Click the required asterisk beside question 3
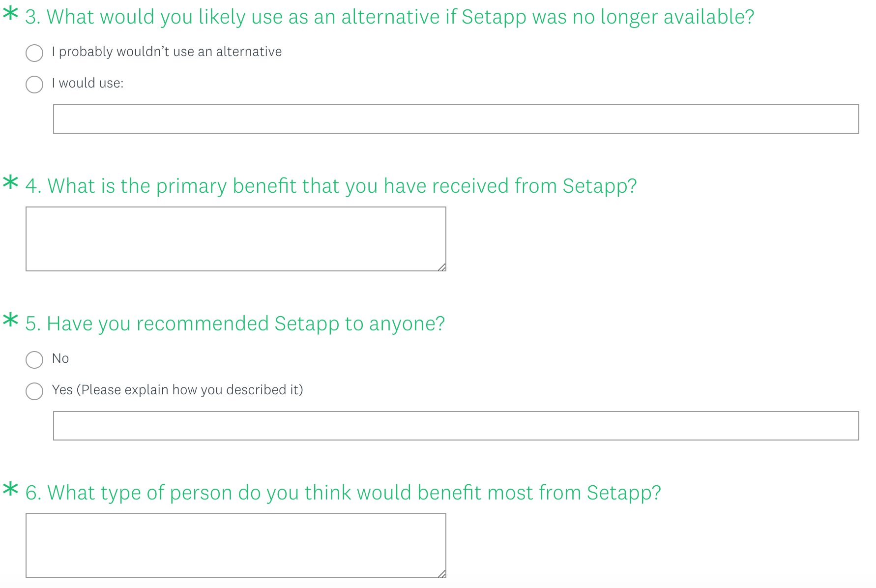Screen dimensions: 876x588 point(10,14)
